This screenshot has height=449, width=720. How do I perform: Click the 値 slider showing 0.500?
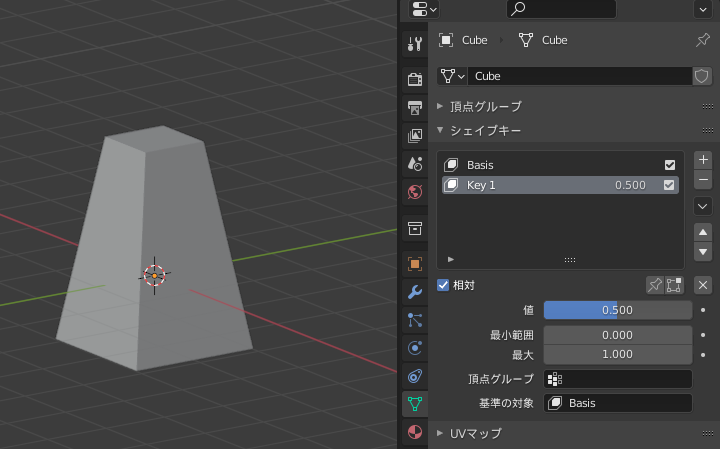[618, 310]
